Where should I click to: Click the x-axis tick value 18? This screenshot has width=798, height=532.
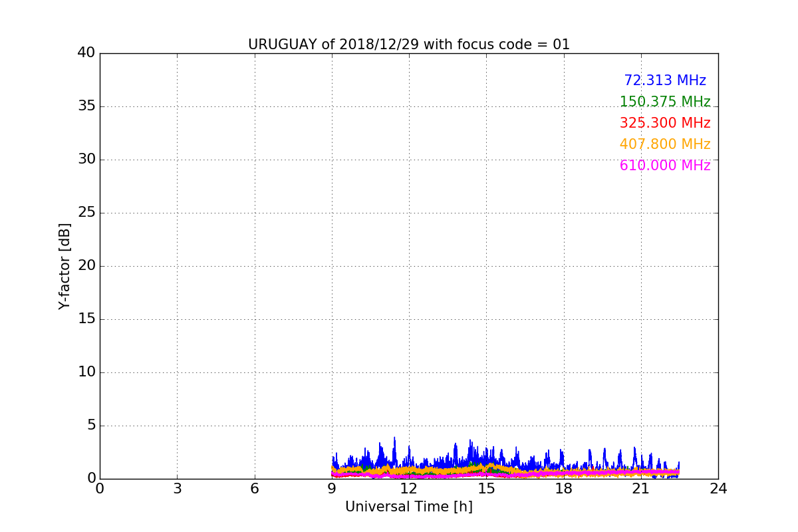(x=564, y=489)
